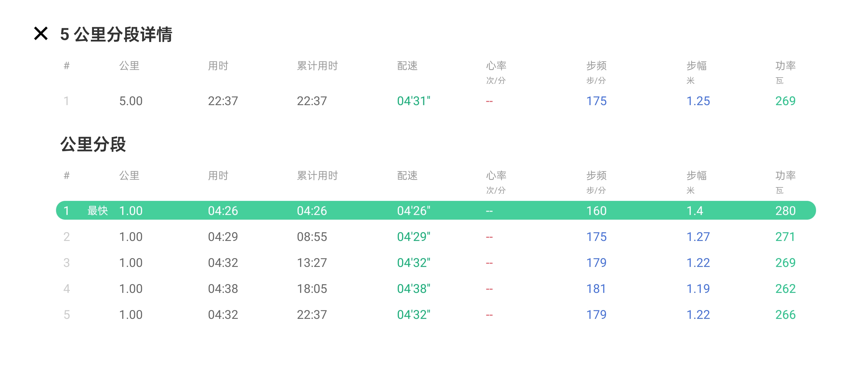
Task: Click the 配速 header in the 公里分段 table
Action: click(x=407, y=176)
